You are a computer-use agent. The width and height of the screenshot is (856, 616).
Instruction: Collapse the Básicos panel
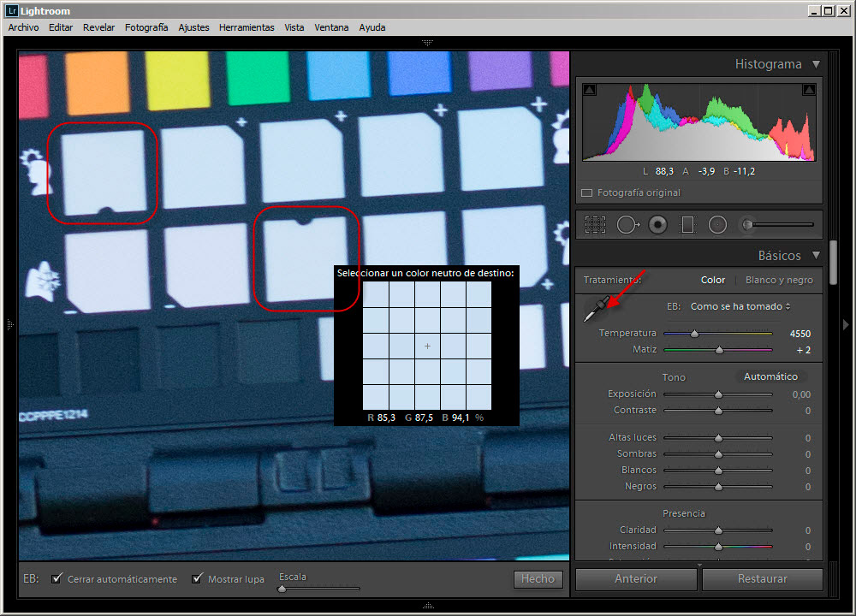coord(814,255)
